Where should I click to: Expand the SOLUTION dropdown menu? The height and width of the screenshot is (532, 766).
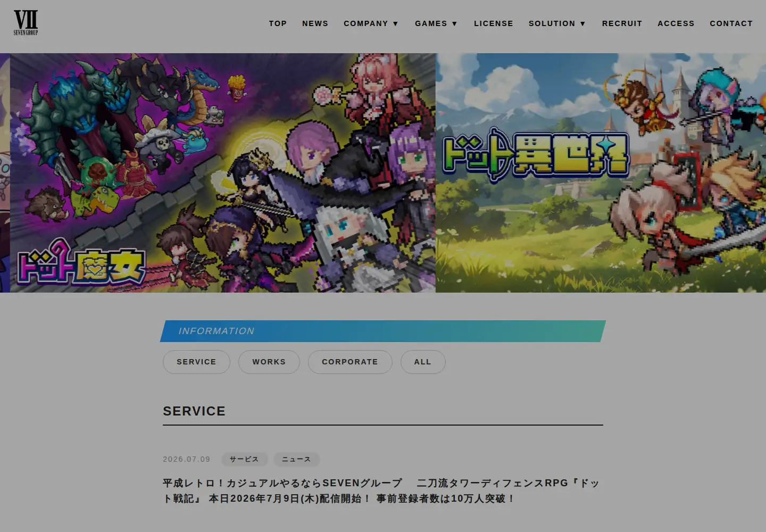tap(557, 23)
